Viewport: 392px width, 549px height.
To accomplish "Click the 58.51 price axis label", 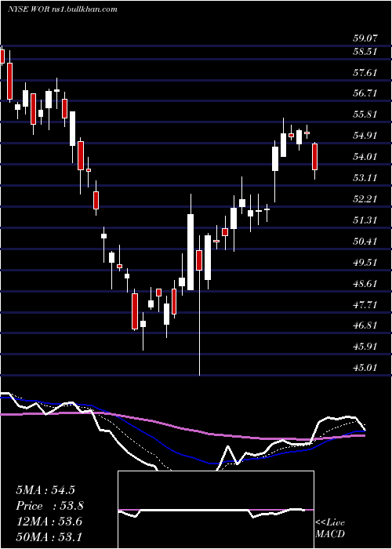I will coord(365,52).
